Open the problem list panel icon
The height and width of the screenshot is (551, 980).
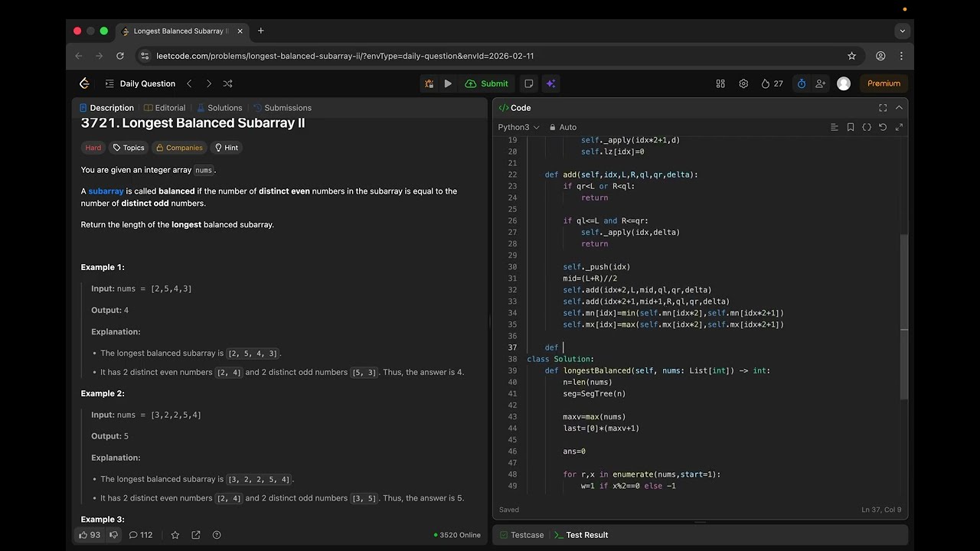(109, 83)
